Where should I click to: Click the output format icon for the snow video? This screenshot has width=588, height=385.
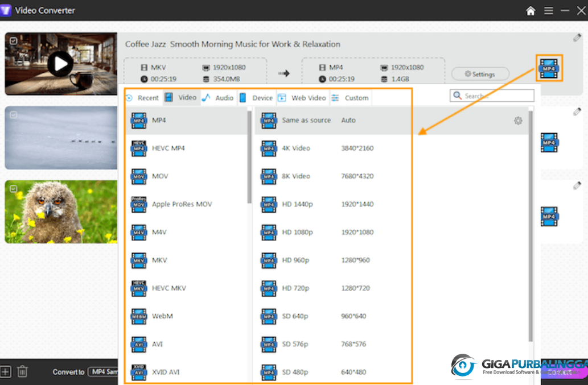549,142
